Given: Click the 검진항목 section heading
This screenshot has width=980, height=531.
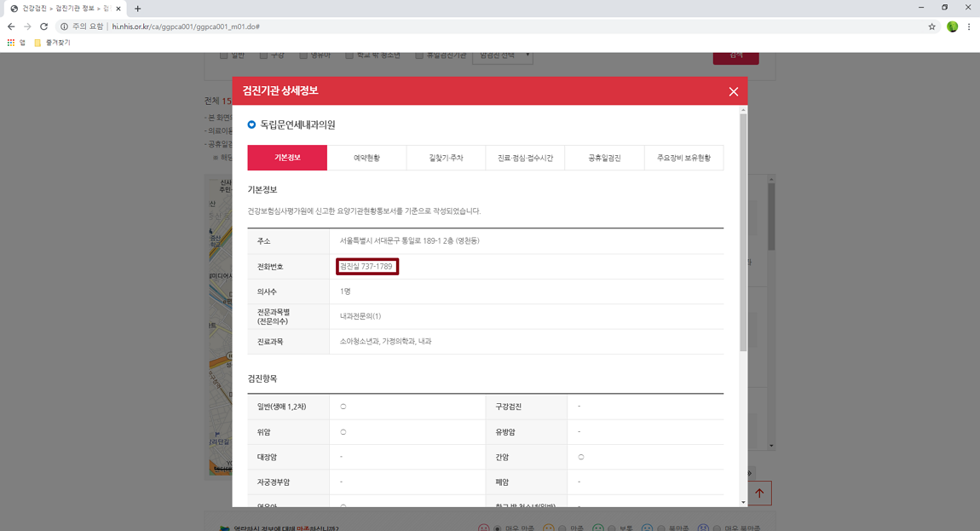Looking at the screenshot, I should (x=262, y=378).
